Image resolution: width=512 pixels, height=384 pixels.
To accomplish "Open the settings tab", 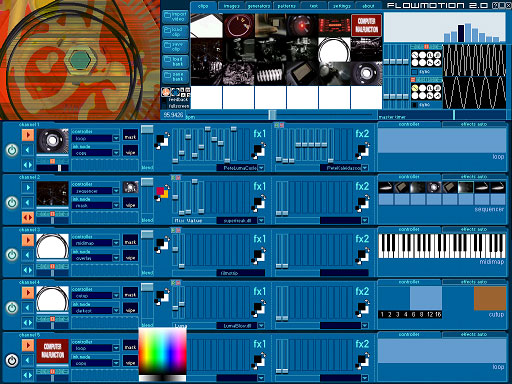I will click(x=341, y=6).
